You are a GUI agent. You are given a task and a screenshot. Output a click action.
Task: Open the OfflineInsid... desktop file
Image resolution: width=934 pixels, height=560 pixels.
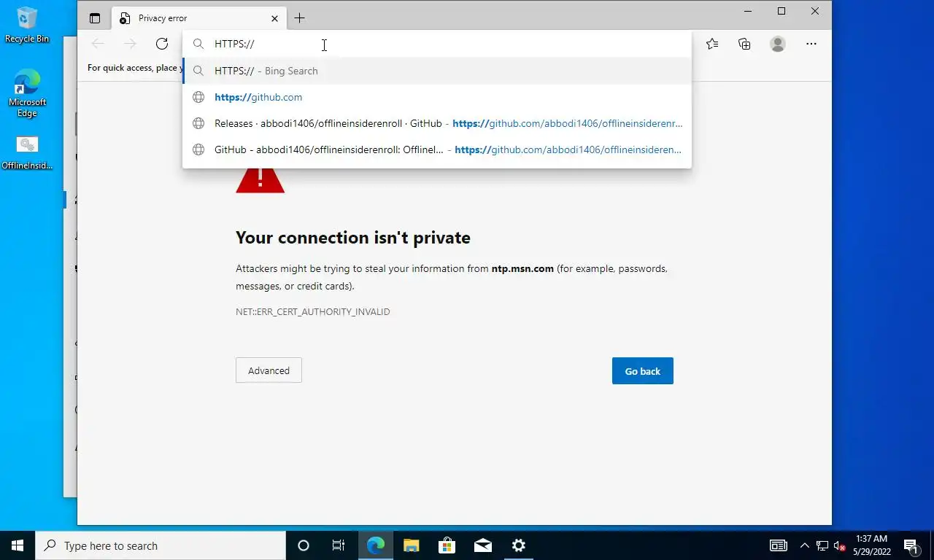pos(27,152)
